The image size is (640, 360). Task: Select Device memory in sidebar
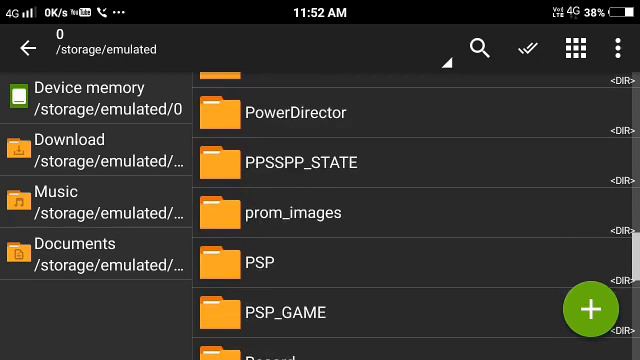coord(96,98)
